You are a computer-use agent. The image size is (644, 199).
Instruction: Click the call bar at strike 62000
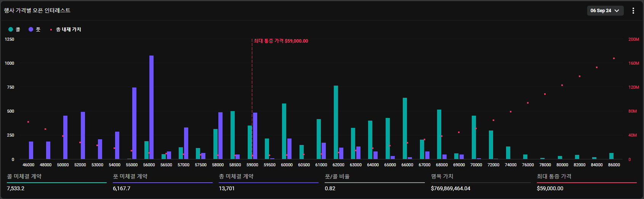336,122
